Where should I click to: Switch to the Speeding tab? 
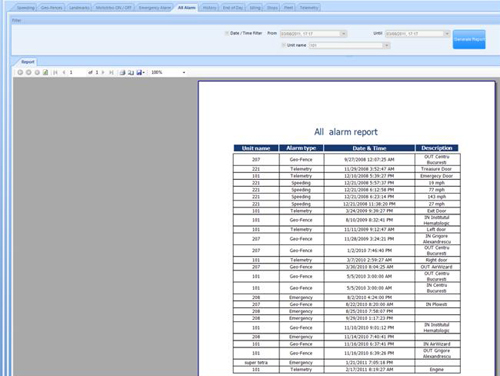pyautogui.click(x=26, y=8)
